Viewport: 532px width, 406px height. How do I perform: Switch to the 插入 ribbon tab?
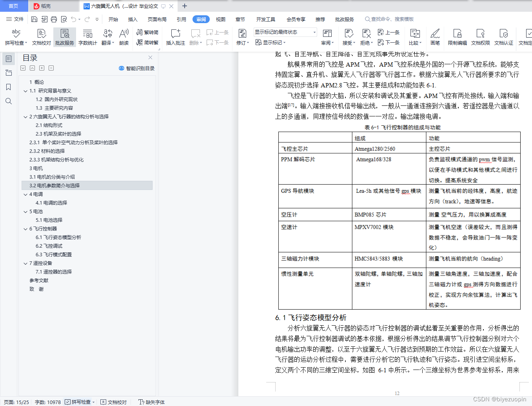point(133,19)
